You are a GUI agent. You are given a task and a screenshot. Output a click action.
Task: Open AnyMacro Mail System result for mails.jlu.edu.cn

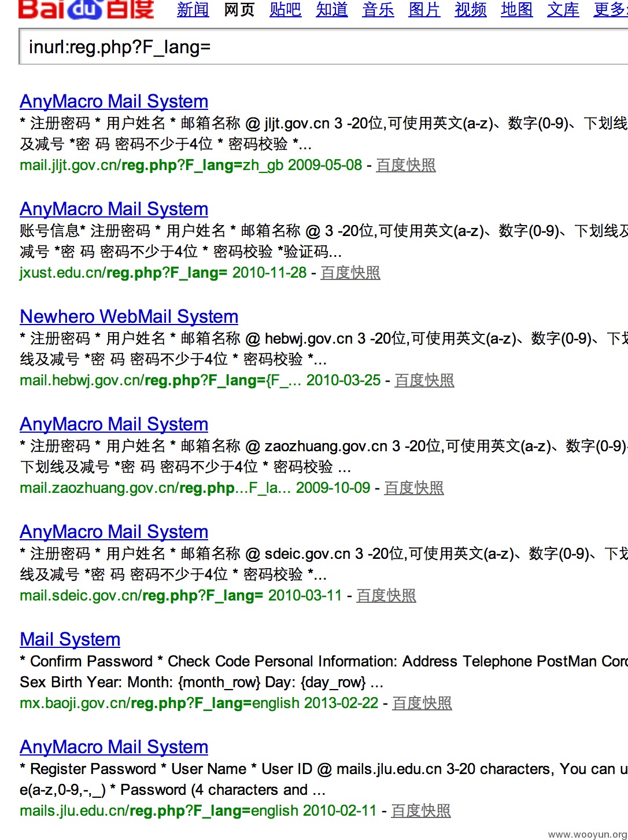pos(114,747)
